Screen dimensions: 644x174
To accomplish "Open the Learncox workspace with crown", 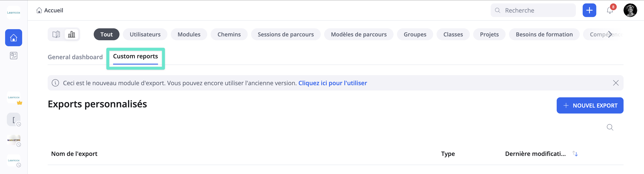I will (13, 98).
